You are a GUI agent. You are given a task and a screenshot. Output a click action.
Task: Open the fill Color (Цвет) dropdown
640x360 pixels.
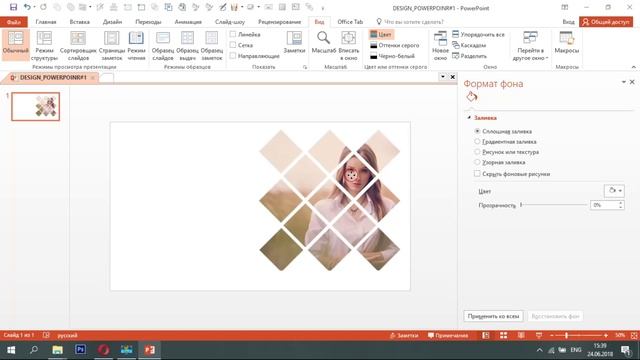coord(614,191)
